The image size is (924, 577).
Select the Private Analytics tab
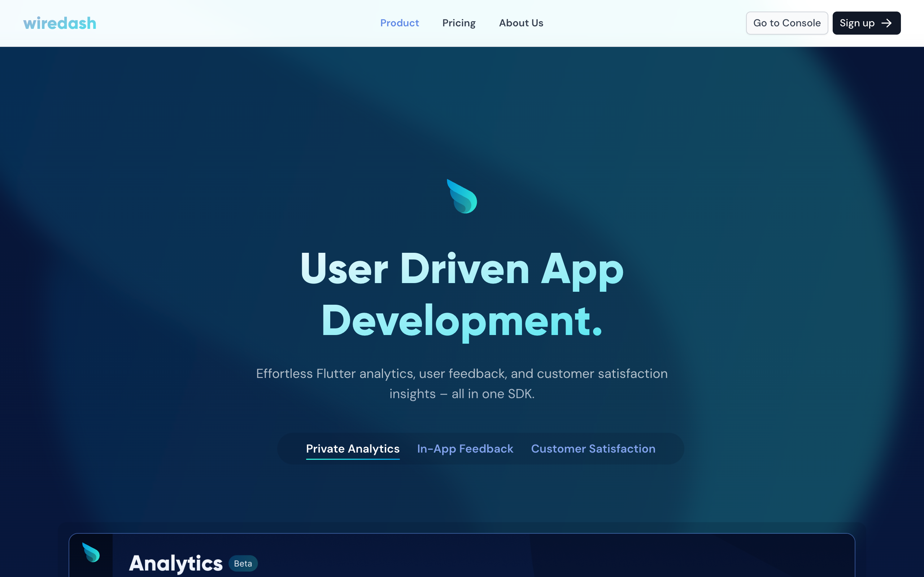tap(352, 448)
